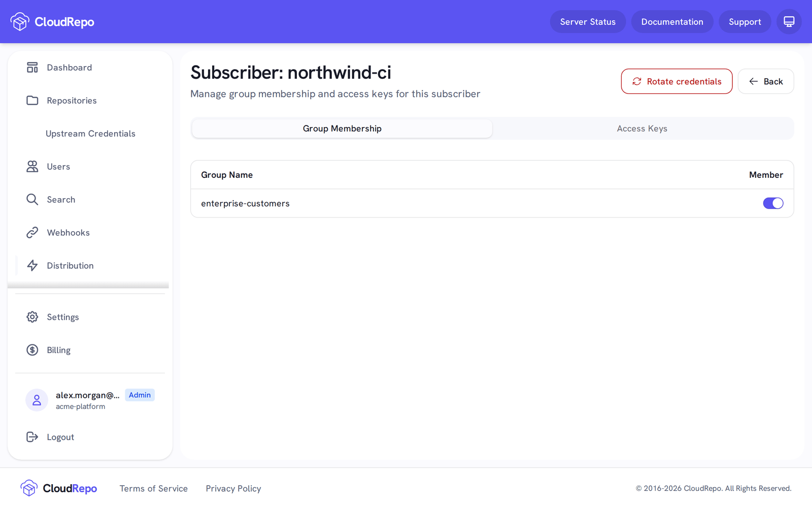Viewport: 812px width, 508px height.
Task: Click the Search magnifier icon
Action: pyautogui.click(x=32, y=200)
